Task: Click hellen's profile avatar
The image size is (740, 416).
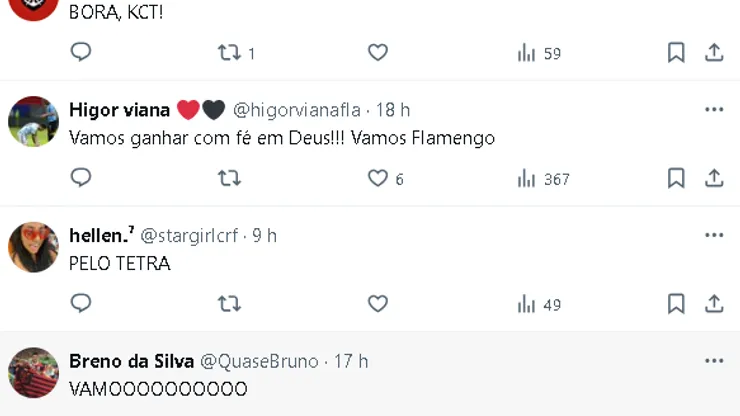Action: [x=33, y=247]
